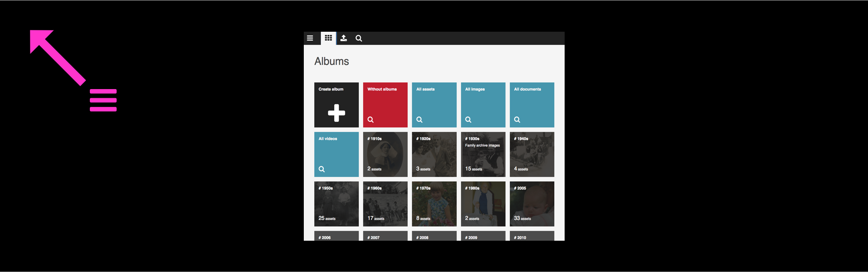Select the albums grid view icon
Image resolution: width=868 pixels, height=272 pixels.
coord(329,38)
